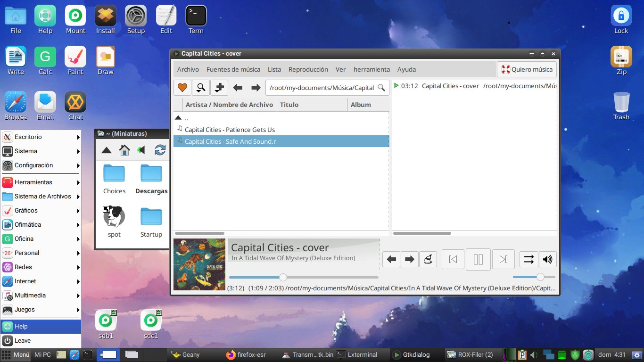The image size is (644, 362).
Task: Expand the Gráficos submenu
Action: (x=41, y=211)
